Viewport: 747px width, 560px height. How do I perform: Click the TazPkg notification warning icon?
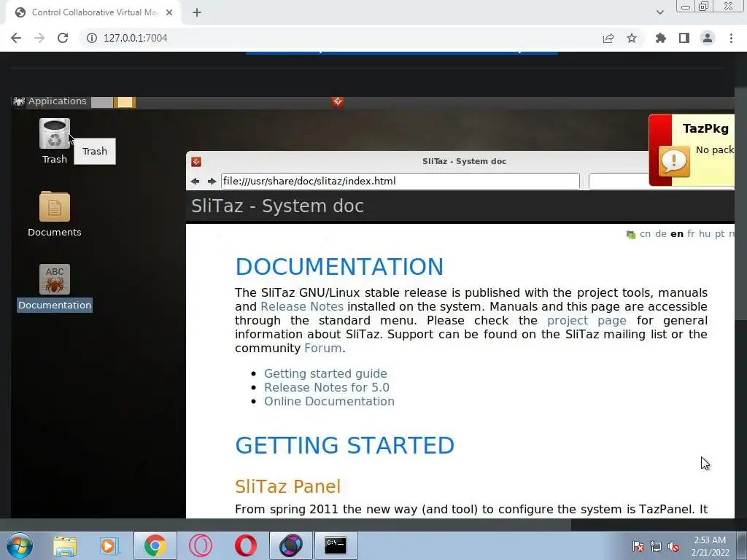point(674,161)
